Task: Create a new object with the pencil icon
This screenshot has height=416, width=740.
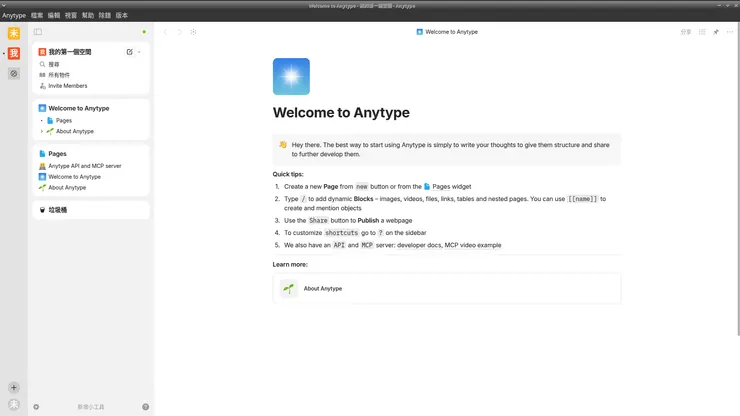Action: pyautogui.click(x=129, y=52)
